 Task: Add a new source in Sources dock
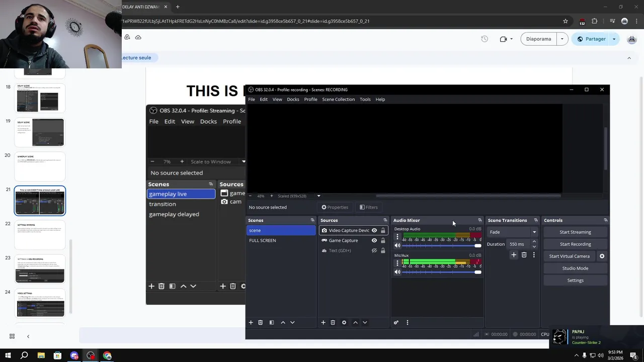click(x=323, y=322)
